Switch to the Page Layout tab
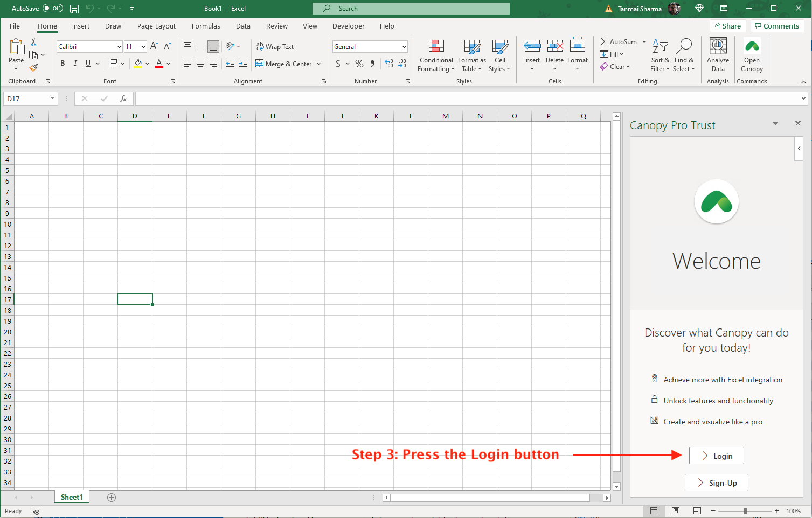The height and width of the screenshot is (518, 812). (x=156, y=26)
